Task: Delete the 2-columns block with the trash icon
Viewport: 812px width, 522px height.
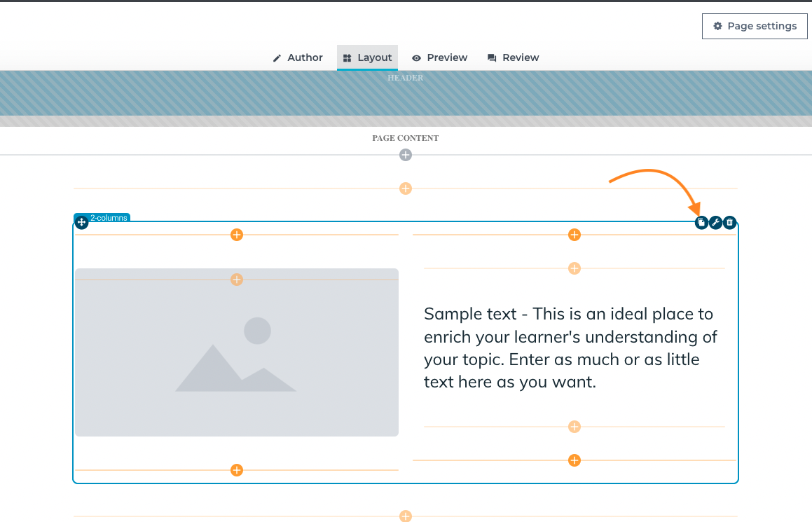Action: pos(729,223)
